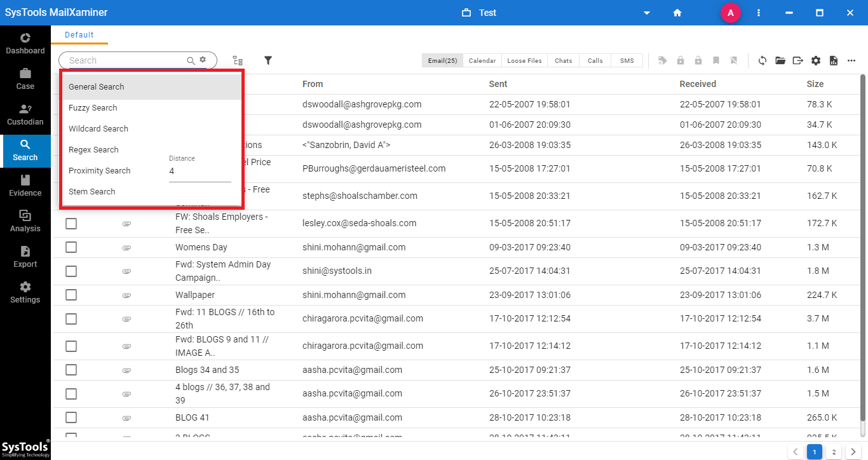The height and width of the screenshot is (460, 868).
Task: Go to the Custodian sidebar section
Action: click(x=25, y=114)
